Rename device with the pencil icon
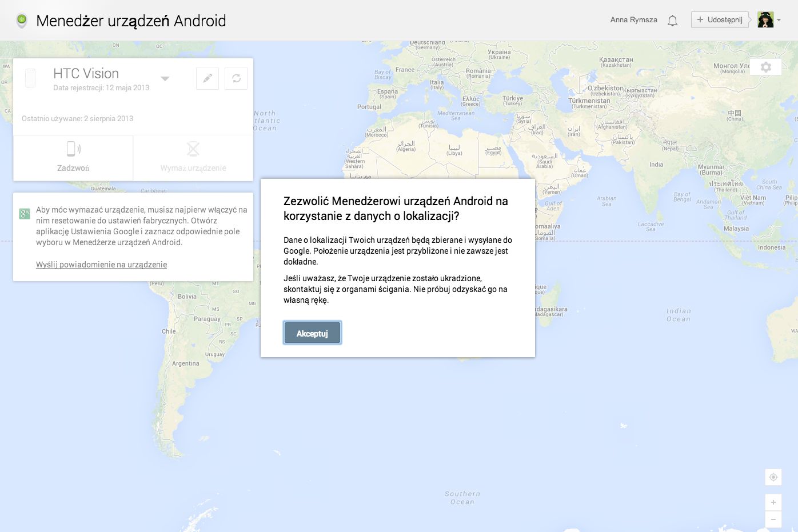Screen dimensions: 798x532 [x=208, y=78]
